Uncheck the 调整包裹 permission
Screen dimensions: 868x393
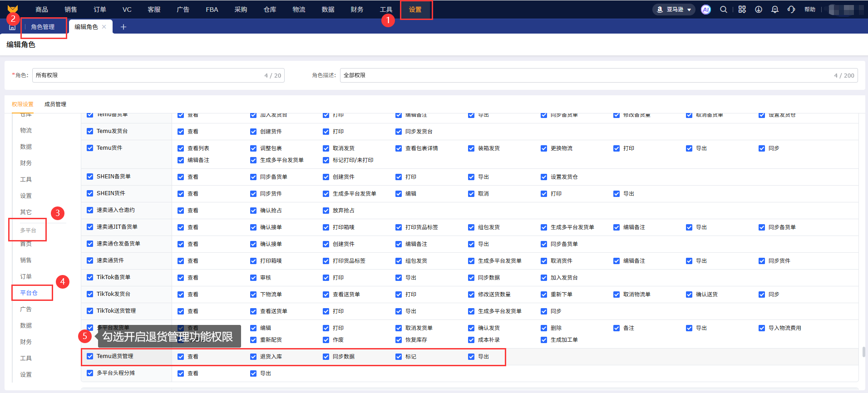point(253,148)
